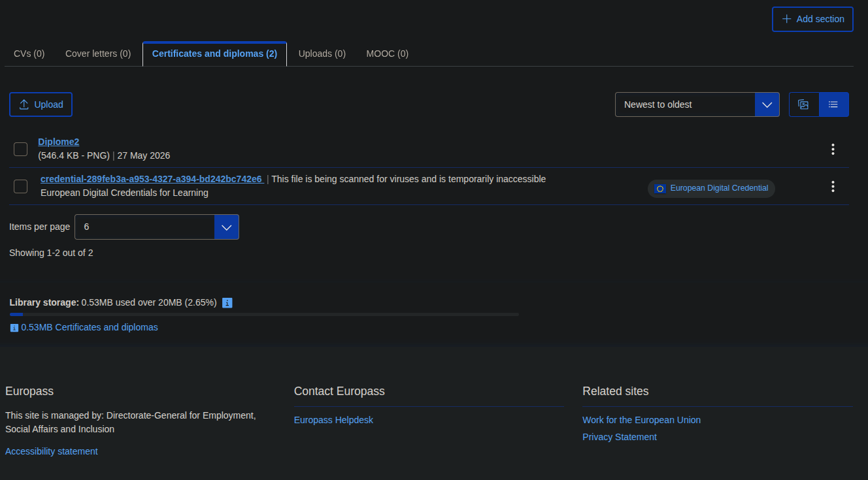Click the 'Showing 1-2 out of 2' text

(51, 253)
